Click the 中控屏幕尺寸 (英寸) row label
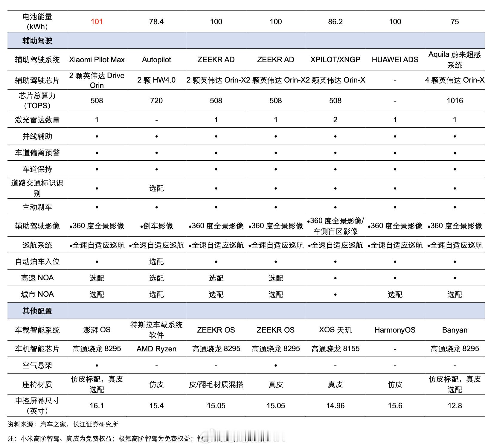485x448 pixels. tap(37, 406)
